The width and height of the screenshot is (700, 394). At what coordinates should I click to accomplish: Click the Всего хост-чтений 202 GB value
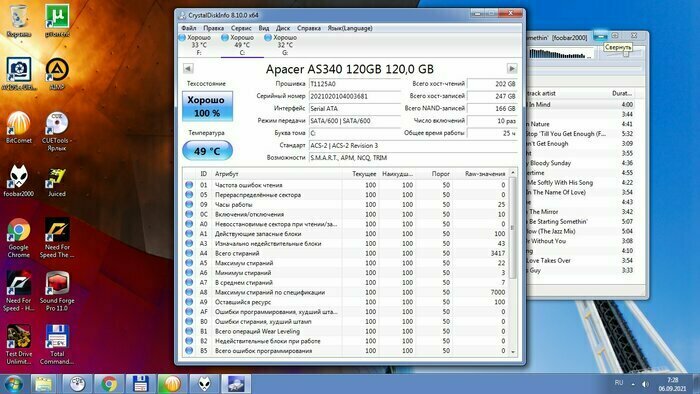(492, 84)
